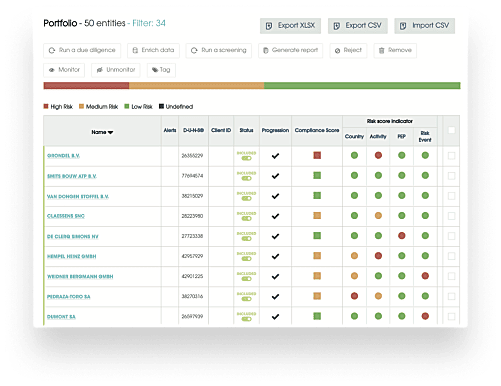Click the Reject icon button
The image size is (501, 386).
(337, 51)
